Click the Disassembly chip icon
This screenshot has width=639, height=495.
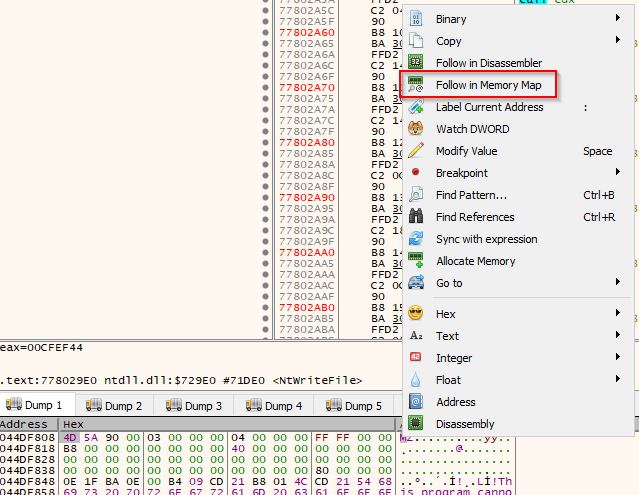click(416, 424)
